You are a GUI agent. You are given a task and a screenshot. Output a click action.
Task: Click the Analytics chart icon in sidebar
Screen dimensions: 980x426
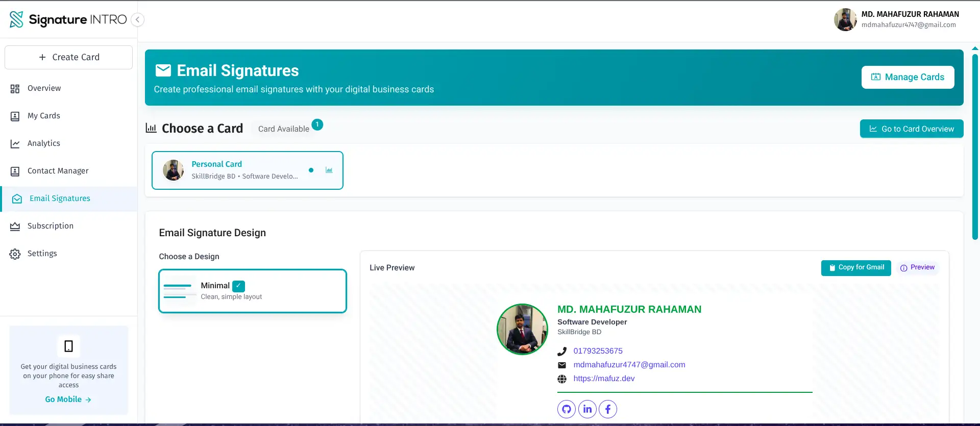pos(15,144)
